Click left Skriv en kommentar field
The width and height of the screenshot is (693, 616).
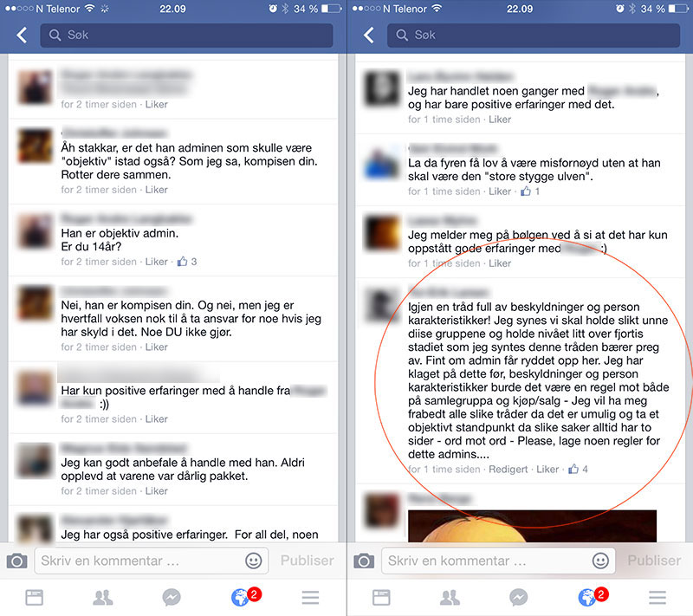point(152,561)
